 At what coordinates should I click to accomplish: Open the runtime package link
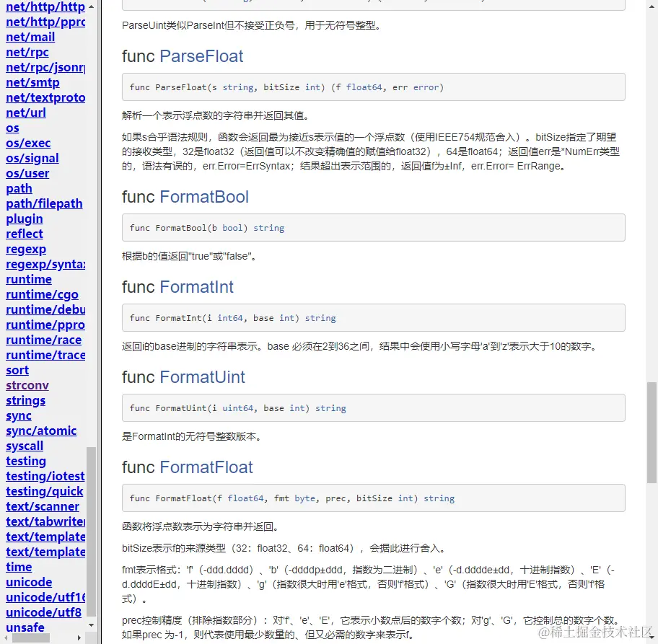coord(29,279)
